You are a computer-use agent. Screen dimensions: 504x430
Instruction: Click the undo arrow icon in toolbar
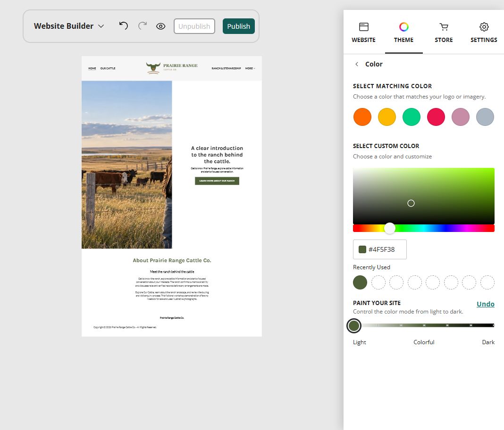click(124, 25)
